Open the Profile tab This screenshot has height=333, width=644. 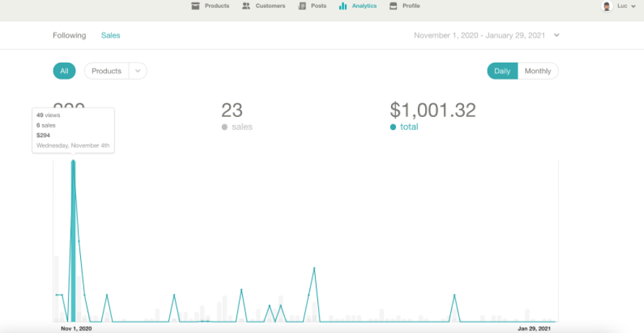(x=411, y=7)
